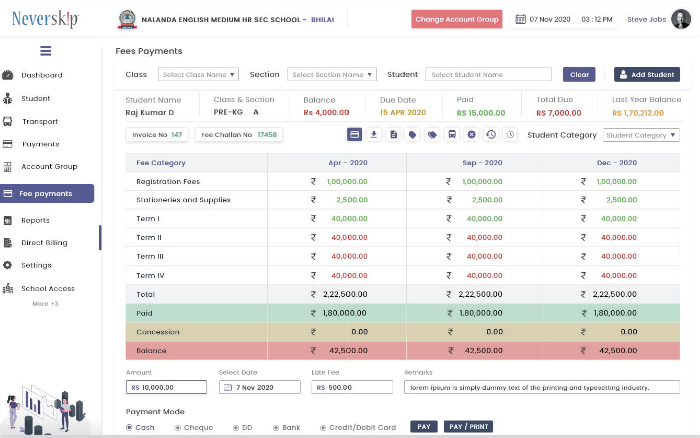The width and height of the screenshot is (700, 438).
Task: Click the School Access building icon
Action: pyautogui.click(x=8, y=288)
